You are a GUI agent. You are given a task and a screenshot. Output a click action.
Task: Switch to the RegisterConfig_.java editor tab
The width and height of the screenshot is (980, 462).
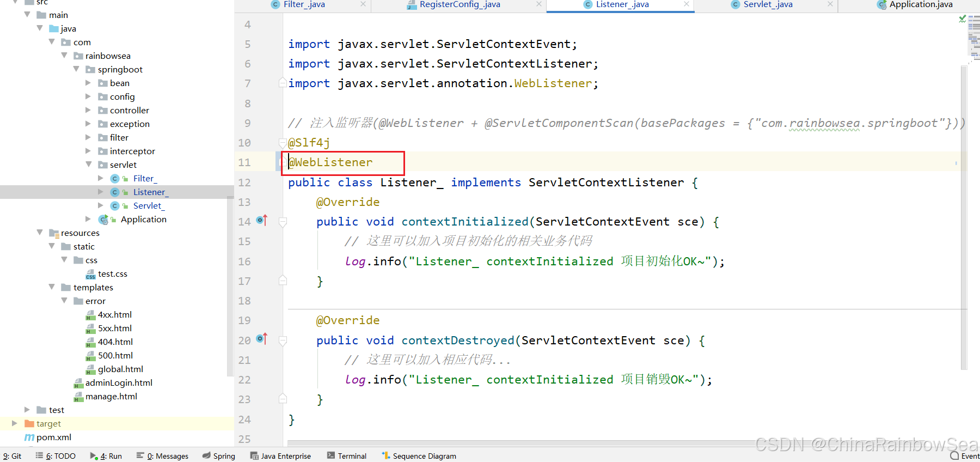click(459, 5)
